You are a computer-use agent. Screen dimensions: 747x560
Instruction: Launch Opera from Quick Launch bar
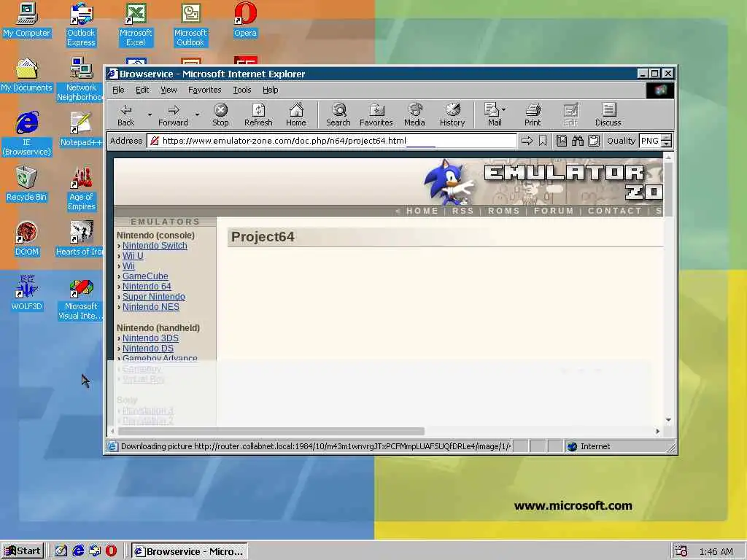pos(111,551)
